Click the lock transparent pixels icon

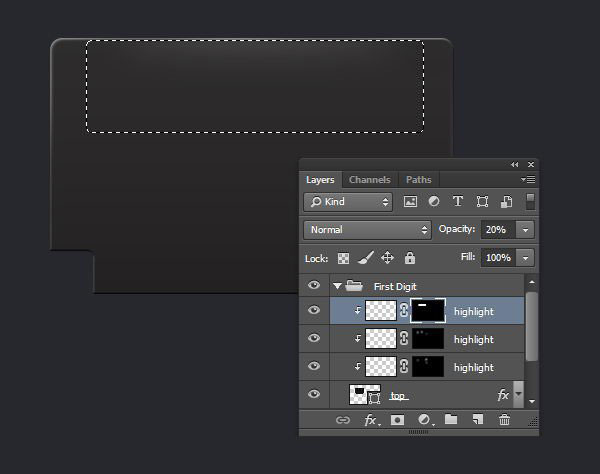click(343, 257)
